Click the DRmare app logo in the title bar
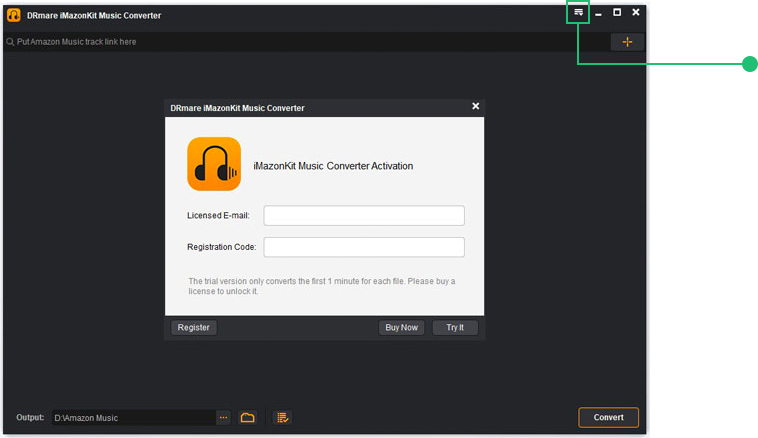Viewport: 758px width, 438px height. point(14,15)
